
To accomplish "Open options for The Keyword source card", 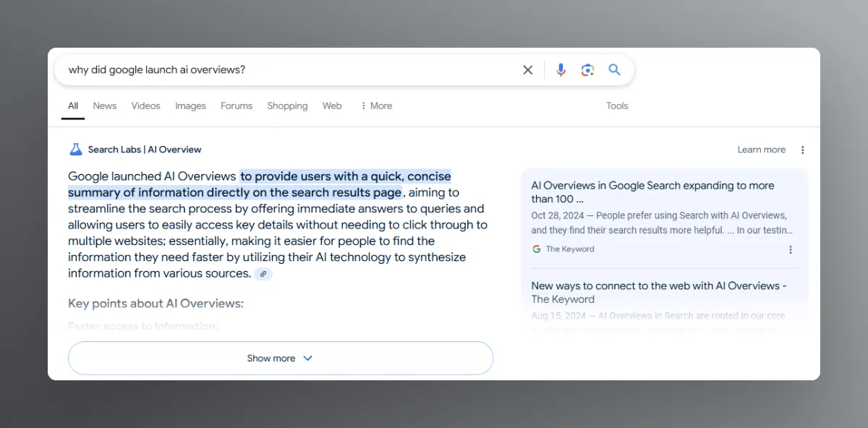I will [790, 249].
